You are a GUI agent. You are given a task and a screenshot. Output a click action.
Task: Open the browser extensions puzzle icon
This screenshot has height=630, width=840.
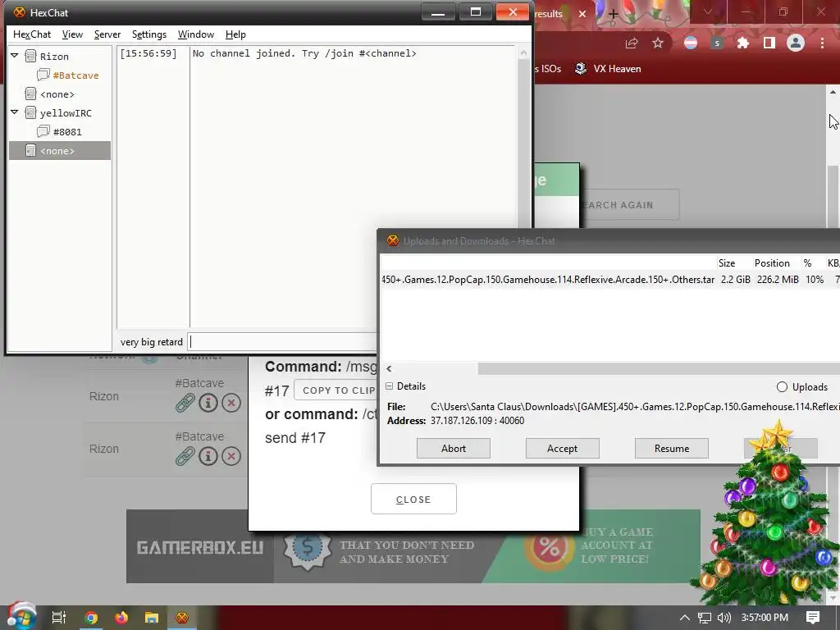point(743,43)
